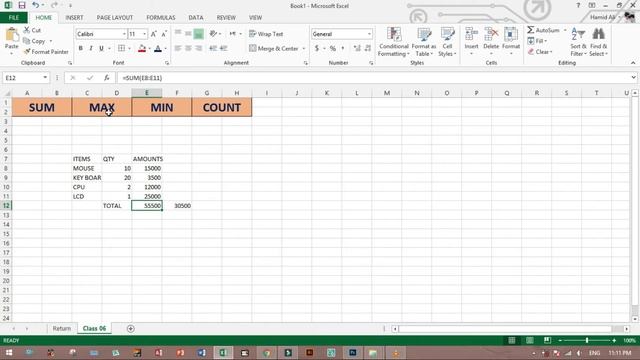640x360 pixels.
Task: Toggle Italic formatting
Action: tap(91, 48)
